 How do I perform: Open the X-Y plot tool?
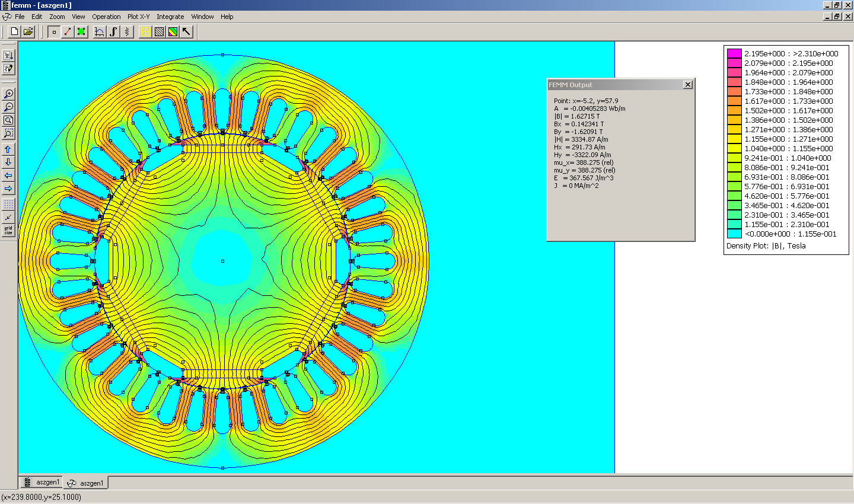pos(100,32)
